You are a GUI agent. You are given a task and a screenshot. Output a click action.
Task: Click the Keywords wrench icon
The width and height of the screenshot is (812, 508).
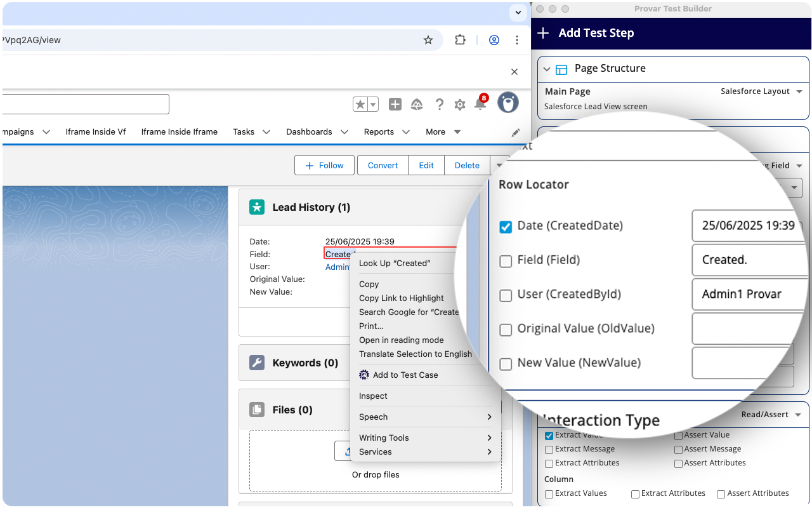click(x=257, y=363)
